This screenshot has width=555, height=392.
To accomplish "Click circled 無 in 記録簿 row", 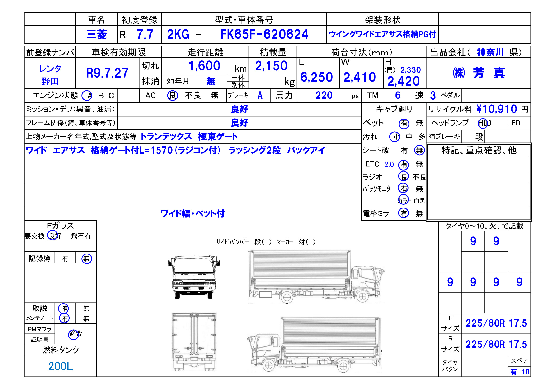I will [x=86, y=259].
